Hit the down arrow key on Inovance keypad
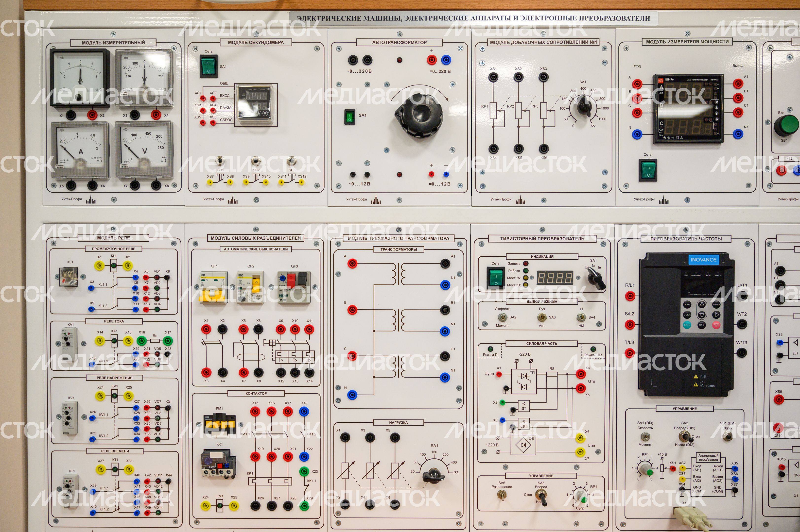This screenshot has height=532, width=800. click(x=702, y=315)
